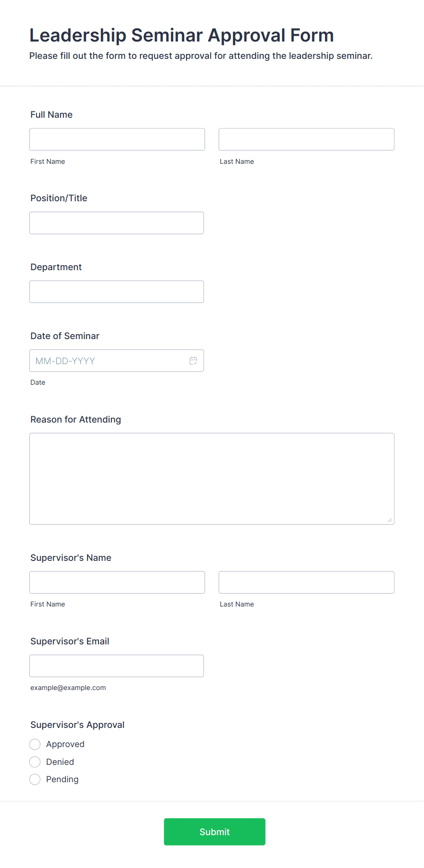424x868 pixels.
Task: Click into the Position/Title input
Action: tap(117, 223)
